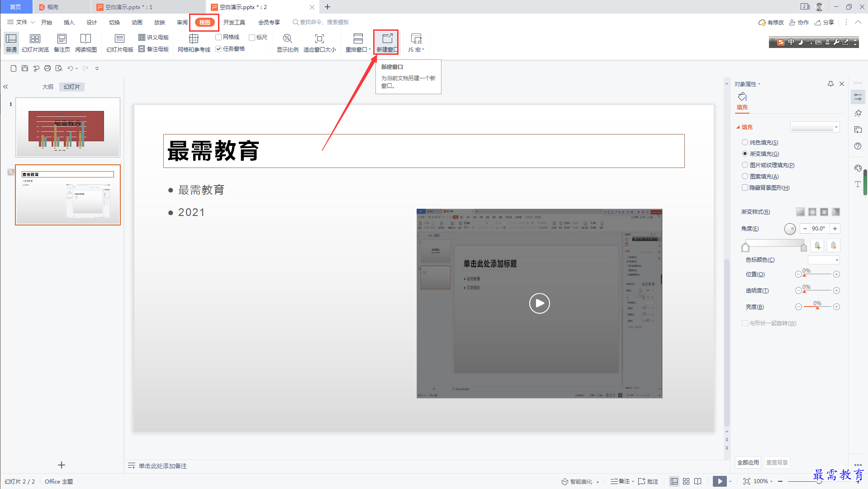Viewport: 868px width, 489px height.
Task: Open the Animation tab
Action: (x=137, y=22)
